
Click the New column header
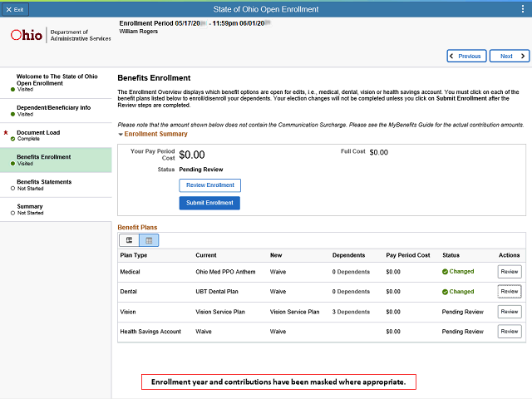[x=276, y=255]
